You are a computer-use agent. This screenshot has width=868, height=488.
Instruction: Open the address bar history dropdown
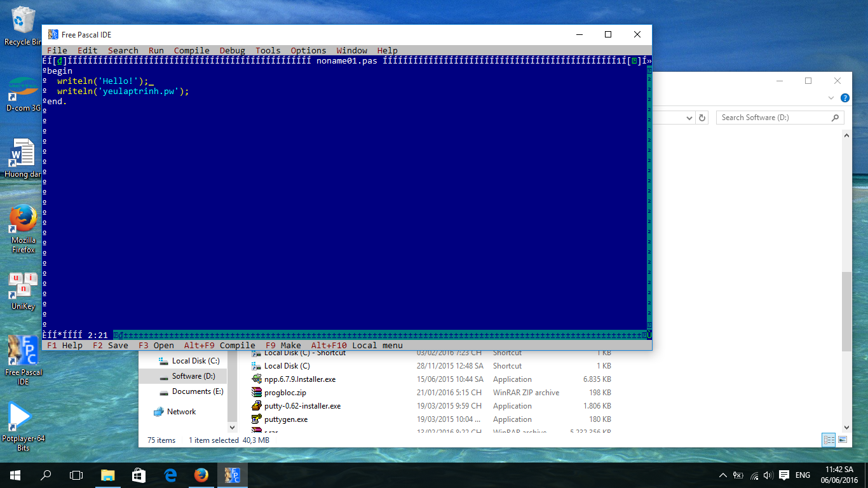tap(689, 118)
